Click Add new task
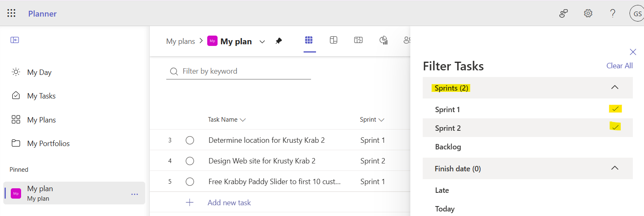This screenshot has width=644, height=216. point(229,202)
